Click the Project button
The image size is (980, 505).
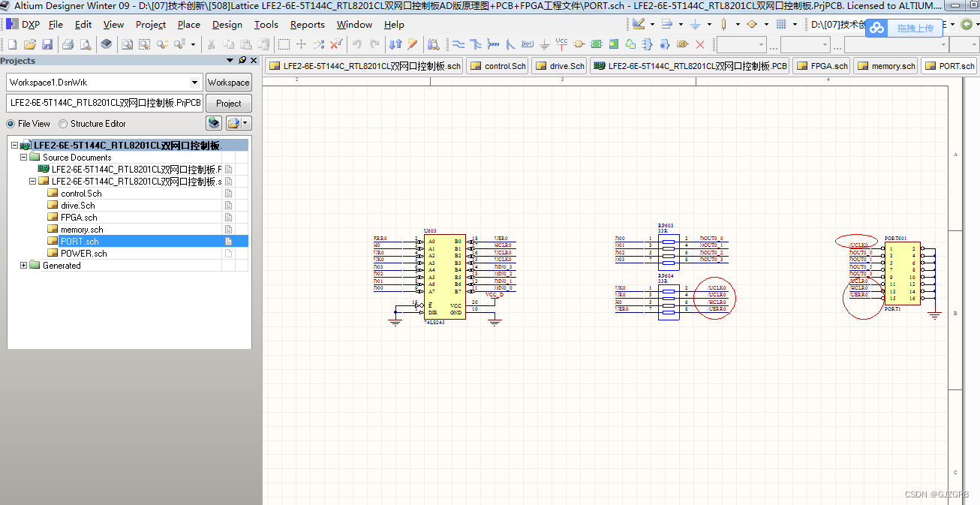coord(228,104)
